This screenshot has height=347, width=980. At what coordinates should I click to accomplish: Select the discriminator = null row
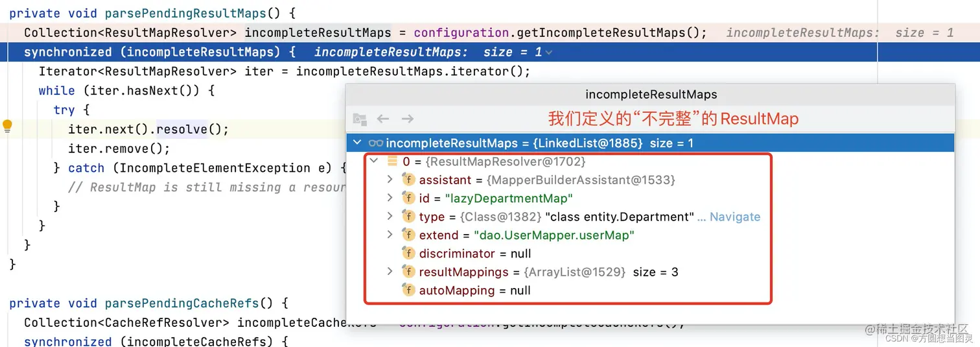[x=650, y=254]
